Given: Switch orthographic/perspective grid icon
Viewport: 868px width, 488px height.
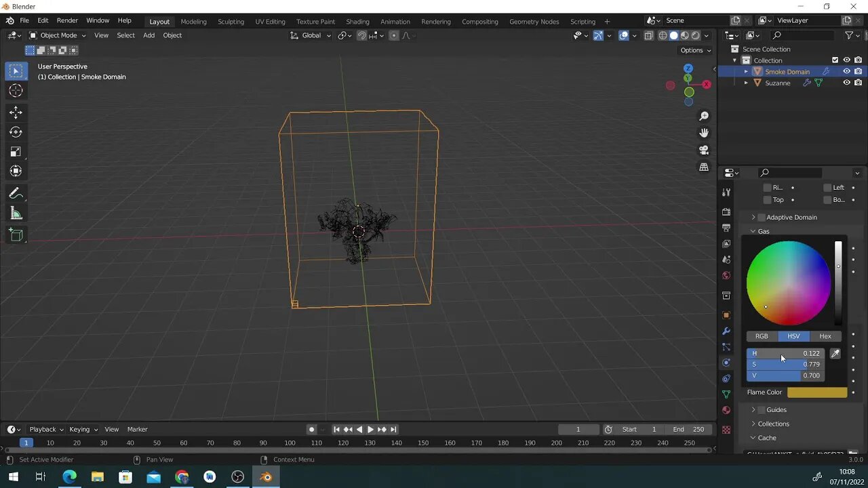Looking at the screenshot, I should [704, 167].
